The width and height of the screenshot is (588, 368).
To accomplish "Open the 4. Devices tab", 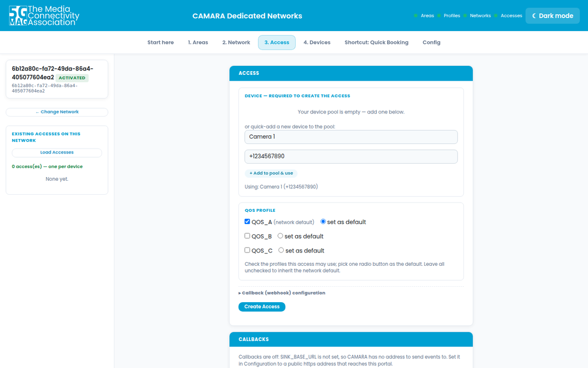I will point(317,42).
